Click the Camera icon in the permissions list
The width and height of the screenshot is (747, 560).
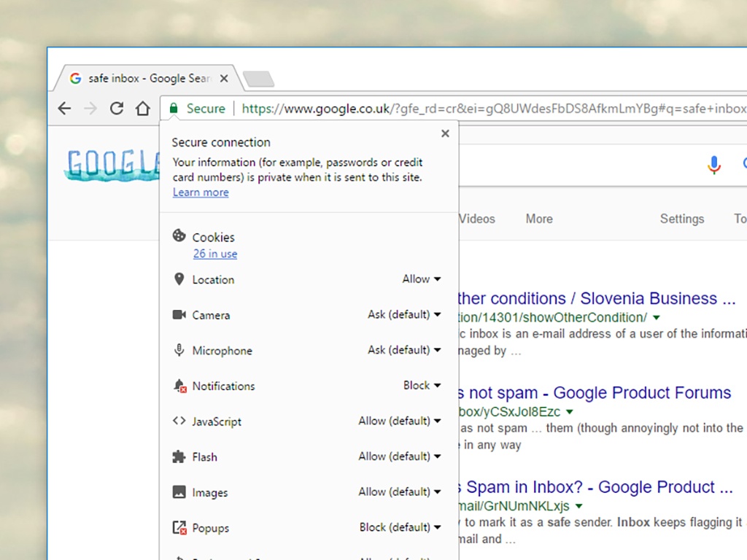(179, 314)
